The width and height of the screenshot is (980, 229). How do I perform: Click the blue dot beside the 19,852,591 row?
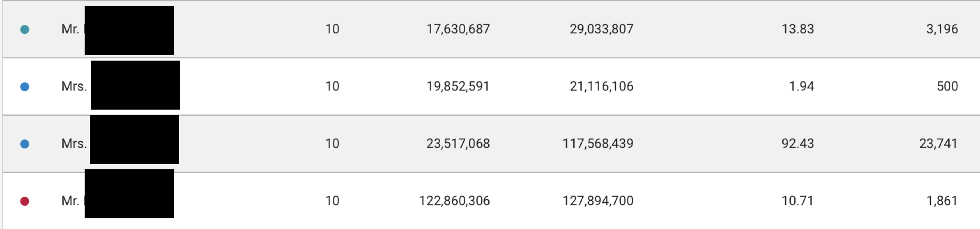click(25, 87)
